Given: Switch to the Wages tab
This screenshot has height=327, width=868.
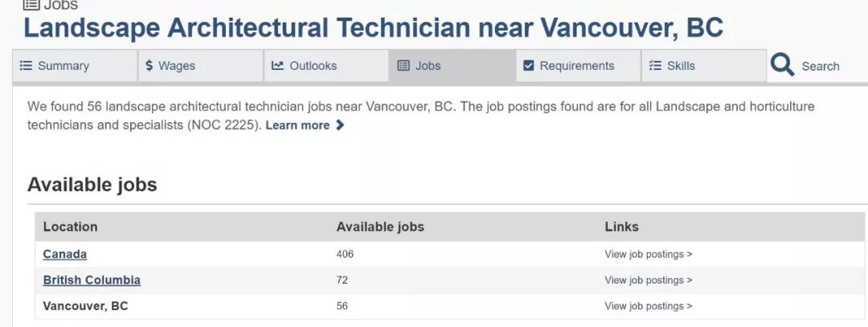Looking at the screenshot, I should (200, 66).
